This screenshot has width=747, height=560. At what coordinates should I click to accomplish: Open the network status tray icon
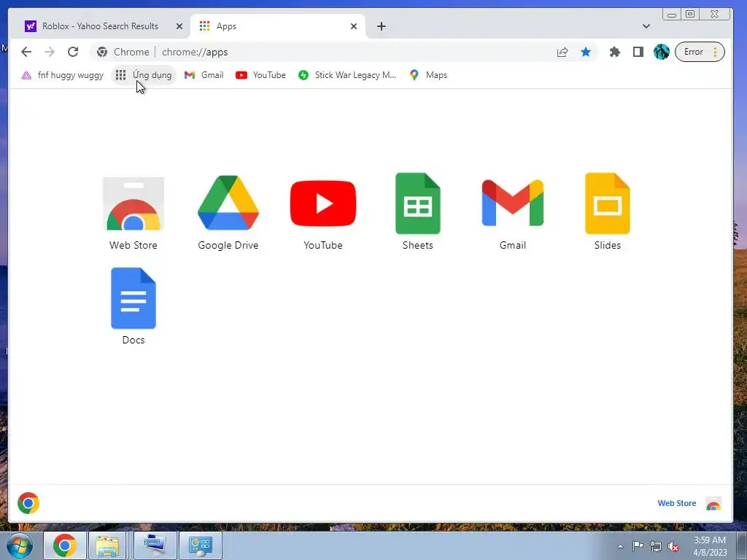(656, 546)
